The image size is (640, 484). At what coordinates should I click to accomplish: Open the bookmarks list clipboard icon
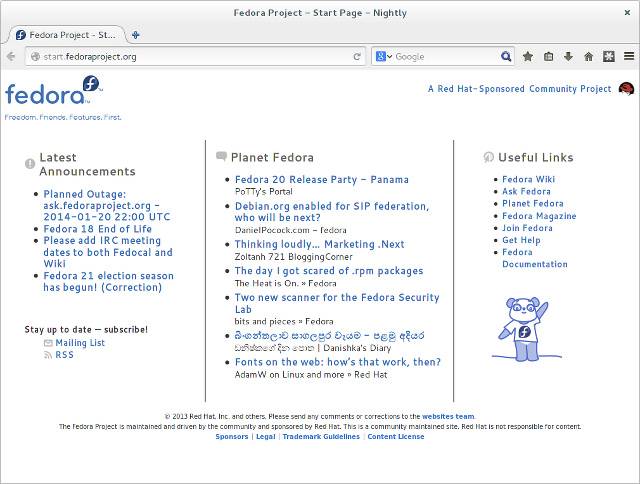pos(549,56)
